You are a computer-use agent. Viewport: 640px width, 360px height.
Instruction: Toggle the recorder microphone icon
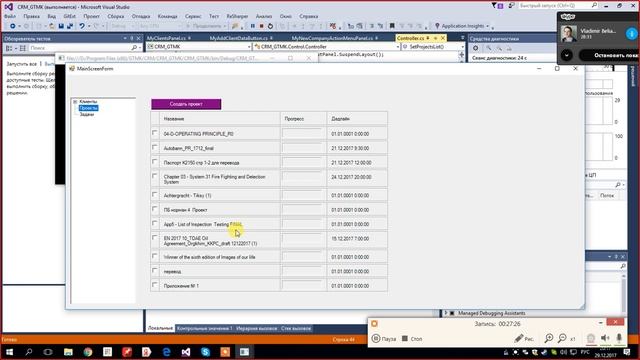619,338
